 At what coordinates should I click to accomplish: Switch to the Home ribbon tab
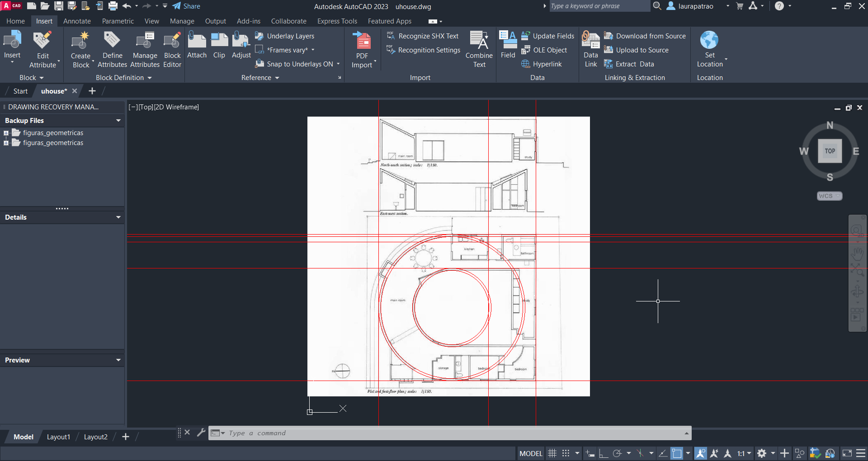[x=16, y=21]
